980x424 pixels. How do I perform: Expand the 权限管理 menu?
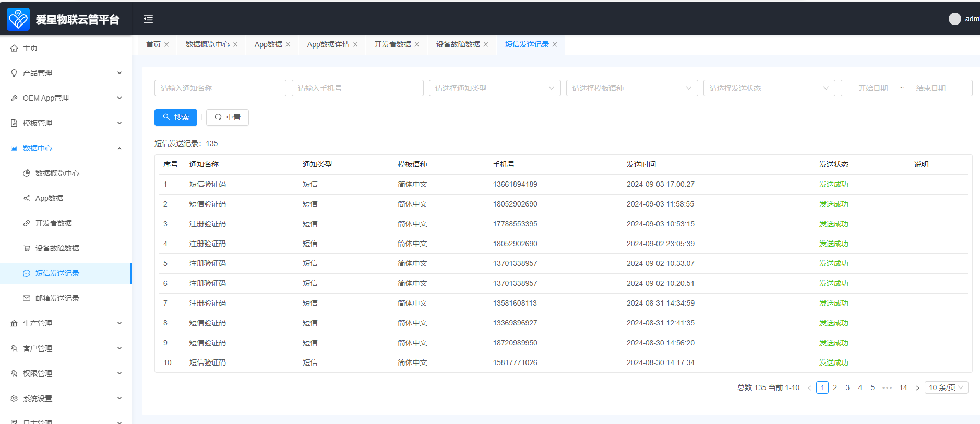click(119, 373)
